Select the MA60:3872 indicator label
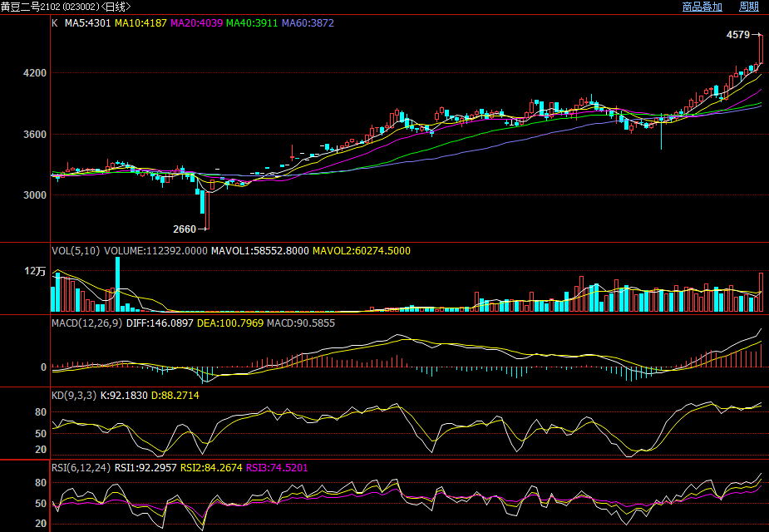This screenshot has height=532, width=769. pos(308,23)
